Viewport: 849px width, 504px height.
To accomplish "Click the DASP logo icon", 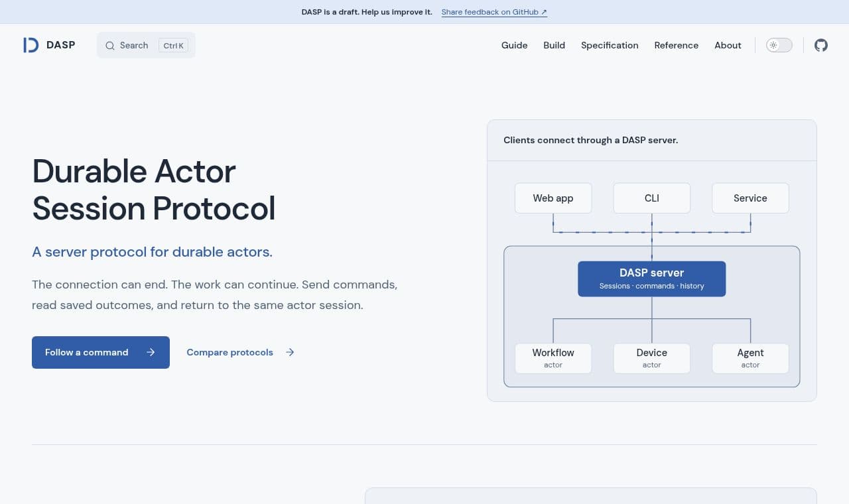I will [31, 45].
